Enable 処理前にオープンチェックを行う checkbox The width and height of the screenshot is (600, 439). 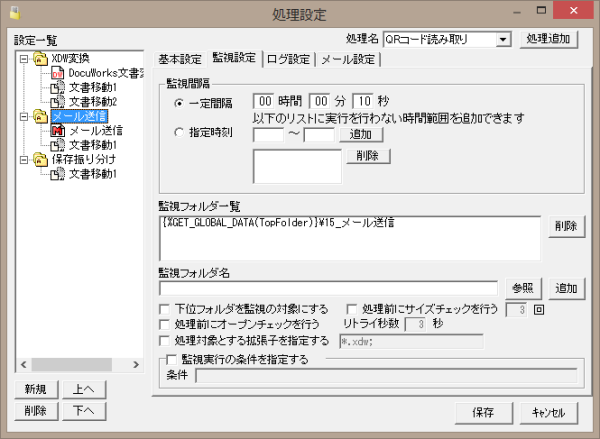[165, 325]
